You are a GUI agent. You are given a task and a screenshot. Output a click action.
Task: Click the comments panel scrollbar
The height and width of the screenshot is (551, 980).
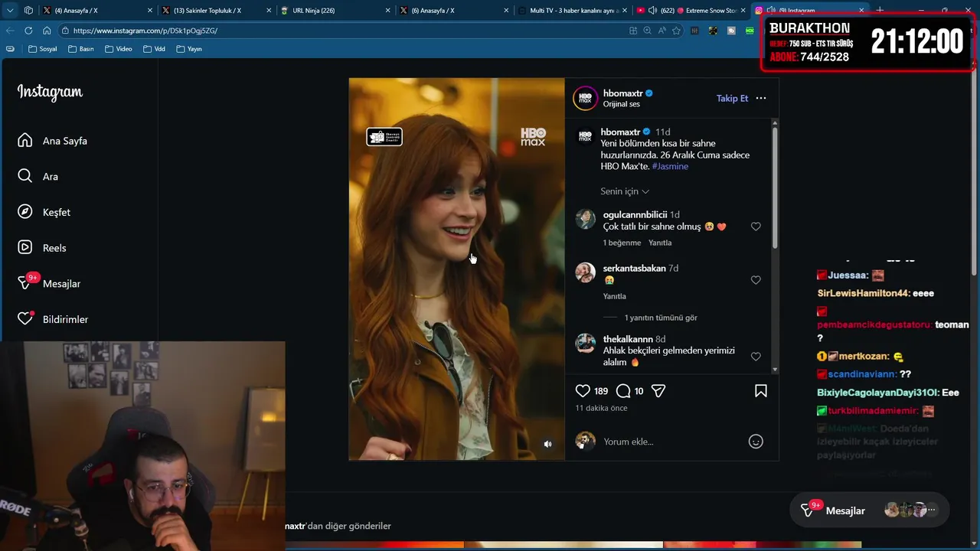point(775,187)
